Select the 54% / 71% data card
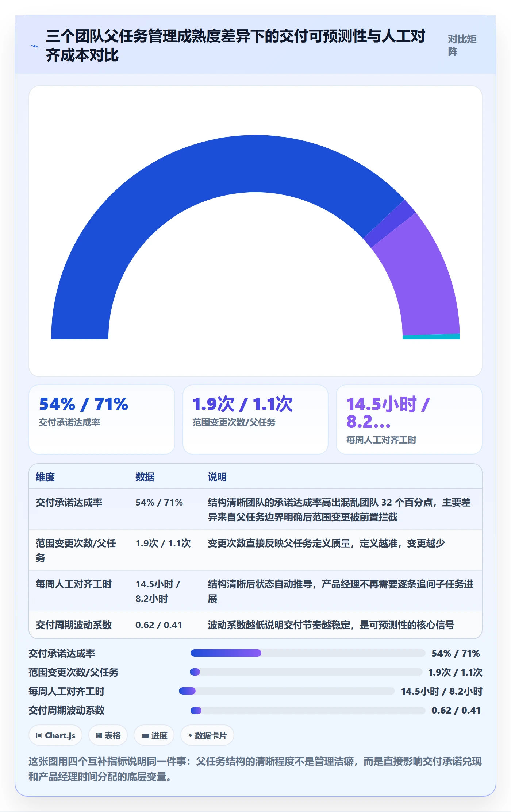This screenshot has height=812, width=511. click(102, 419)
